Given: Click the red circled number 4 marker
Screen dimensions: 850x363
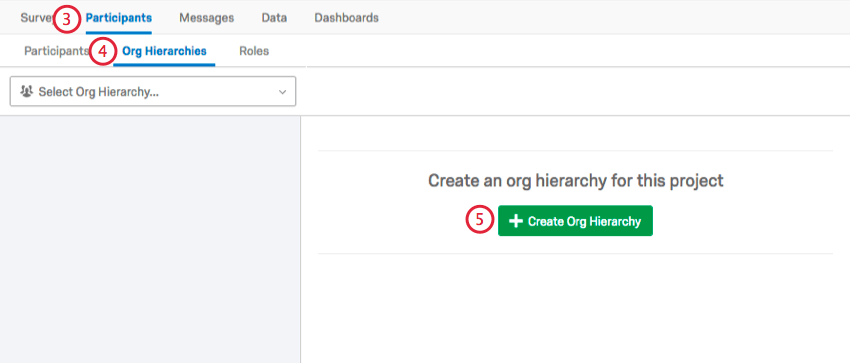Looking at the screenshot, I should [x=102, y=51].
